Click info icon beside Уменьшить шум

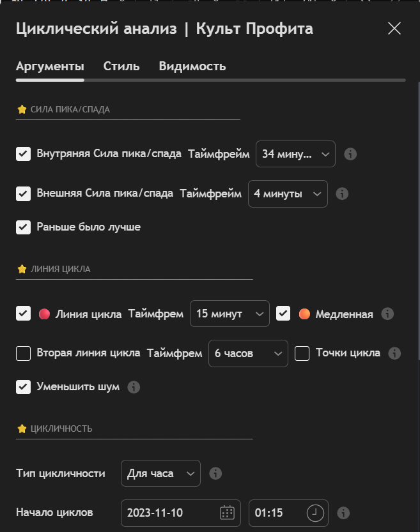tap(133, 386)
